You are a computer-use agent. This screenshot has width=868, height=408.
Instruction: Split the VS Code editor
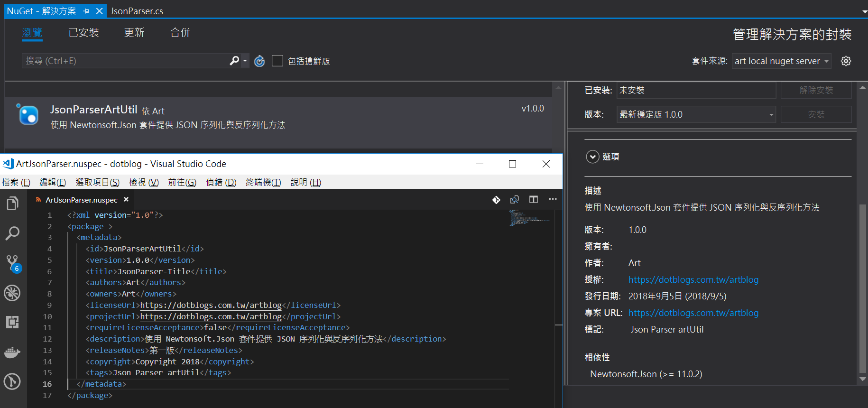click(x=534, y=199)
